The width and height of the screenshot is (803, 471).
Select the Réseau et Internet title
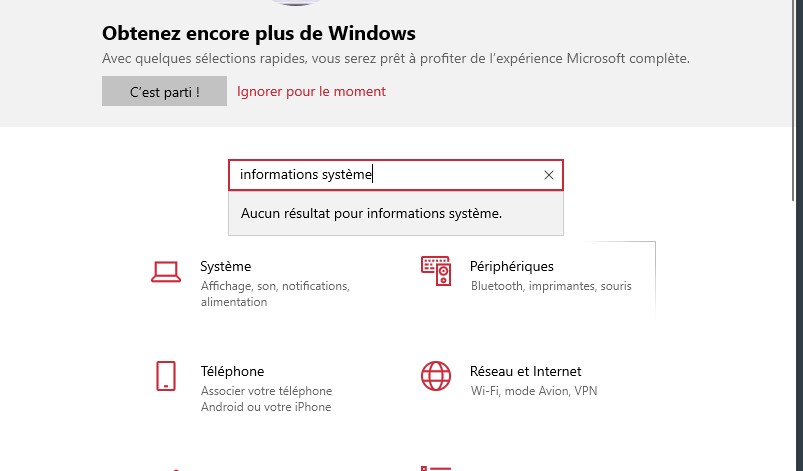click(x=525, y=371)
